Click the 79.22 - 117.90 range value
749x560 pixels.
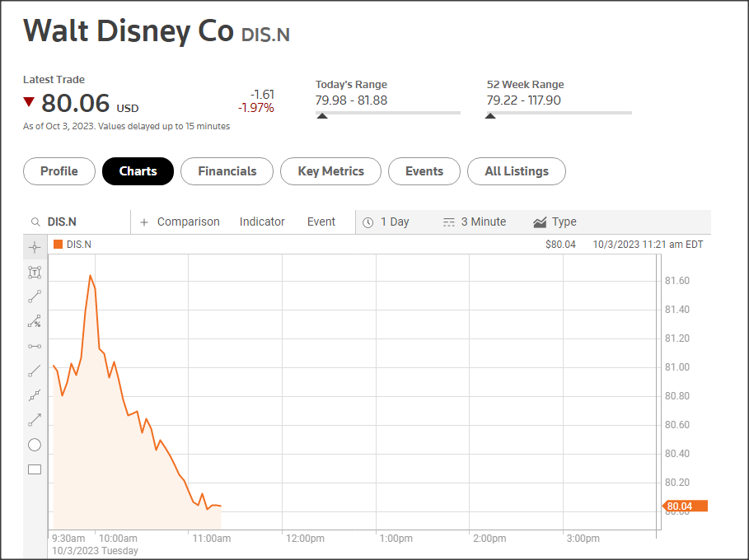tap(523, 100)
